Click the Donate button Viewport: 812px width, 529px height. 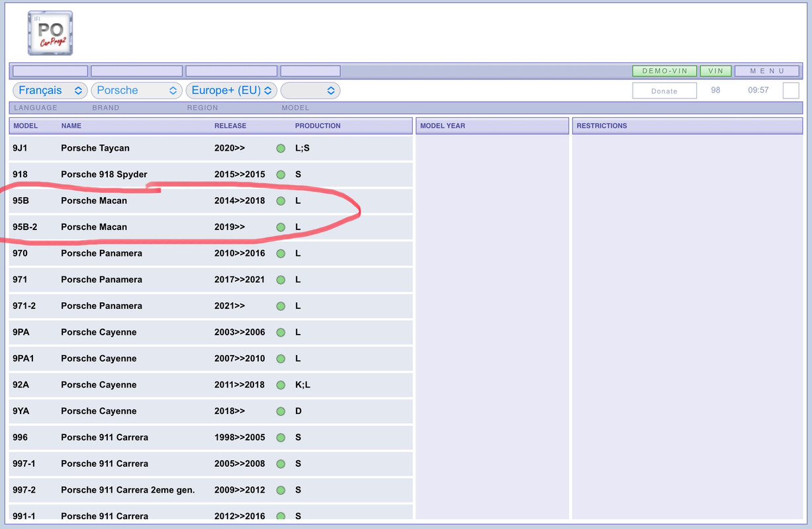coord(664,91)
